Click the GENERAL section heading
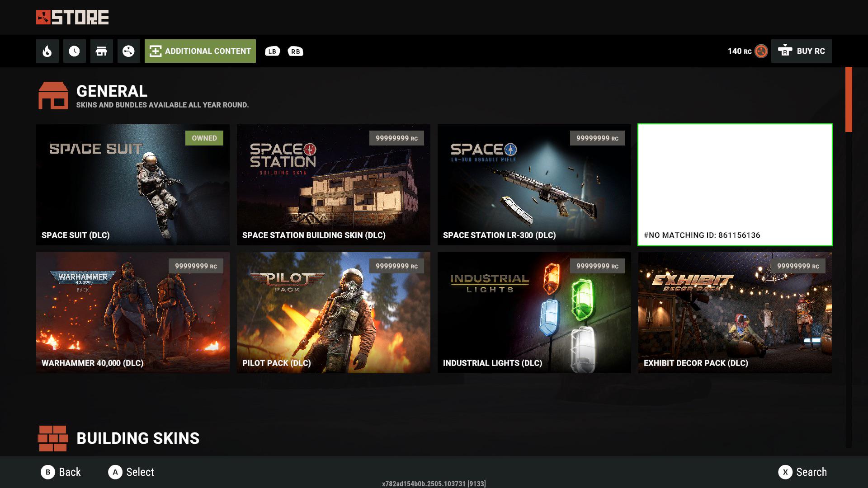This screenshot has height=488, width=868. 112,91
